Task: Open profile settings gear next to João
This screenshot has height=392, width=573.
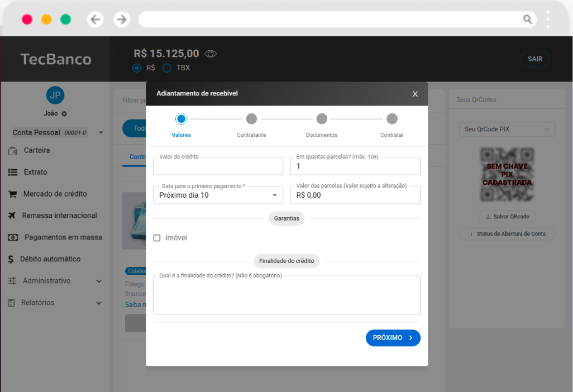Action: pos(64,114)
